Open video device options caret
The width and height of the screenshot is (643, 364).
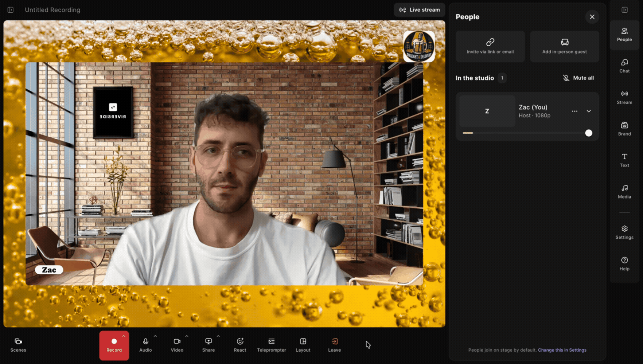[x=187, y=336]
